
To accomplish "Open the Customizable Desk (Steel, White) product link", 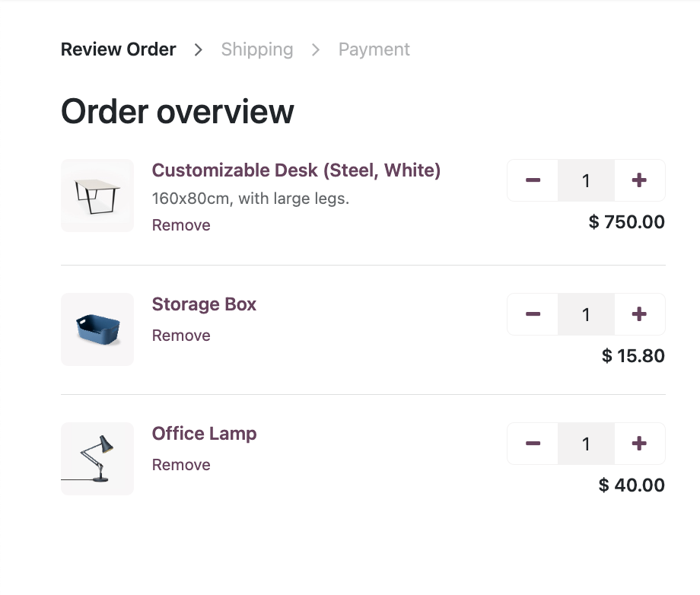I will [296, 170].
